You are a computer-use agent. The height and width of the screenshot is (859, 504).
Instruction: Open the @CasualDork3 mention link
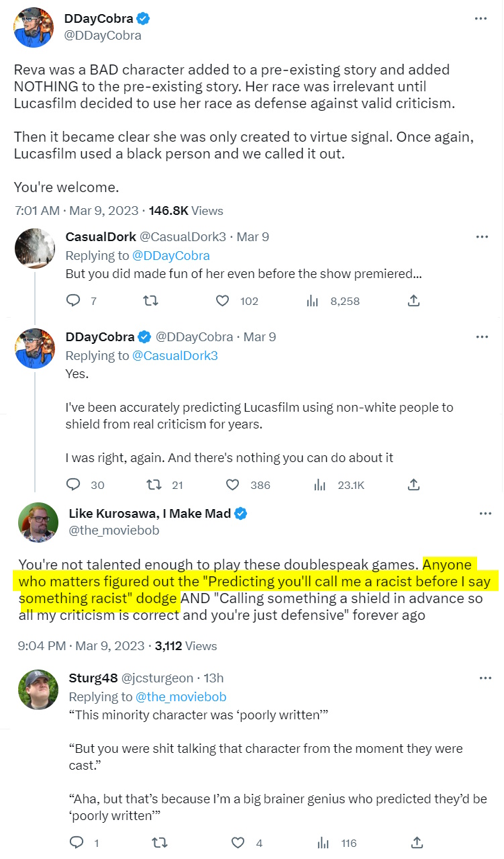coord(175,355)
